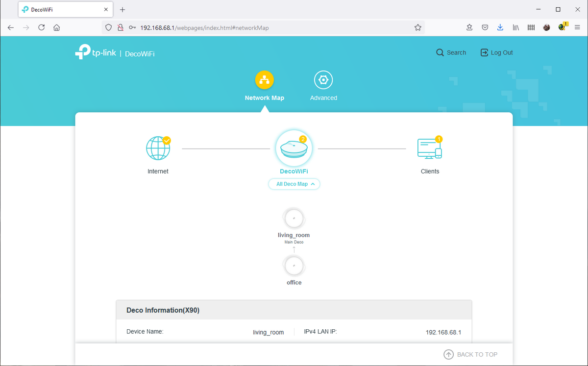The height and width of the screenshot is (366, 588).
Task: Click the Network Map label
Action: 265,98
